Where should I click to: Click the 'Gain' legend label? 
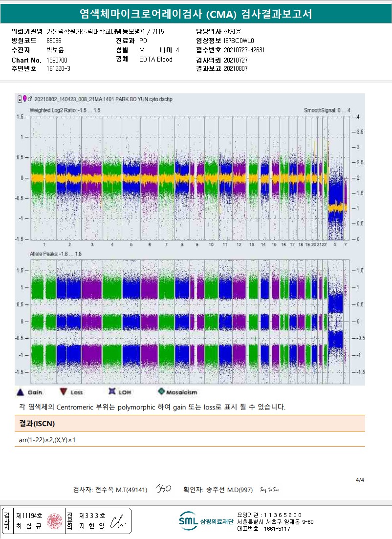coord(35,392)
